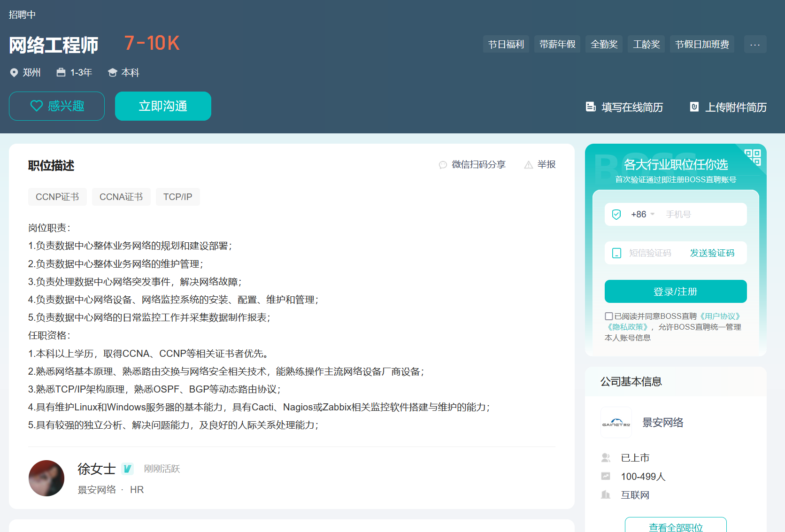Click the warning triangle report icon
The image size is (785, 532).
(x=529, y=165)
